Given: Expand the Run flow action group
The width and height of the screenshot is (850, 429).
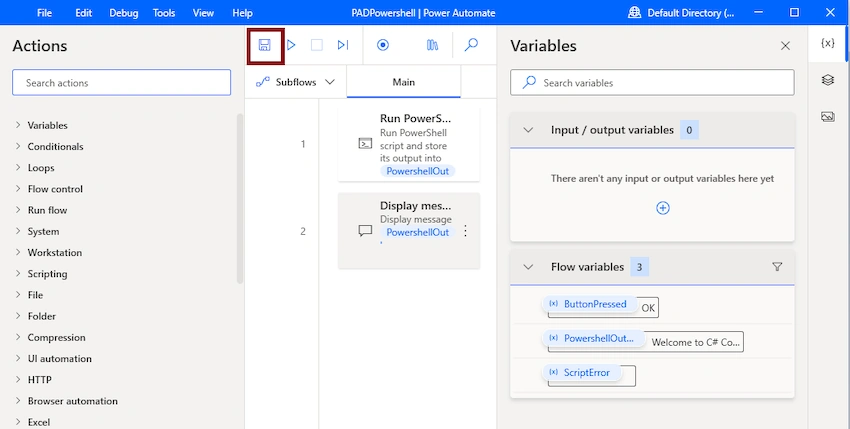Looking at the screenshot, I should tap(18, 209).
